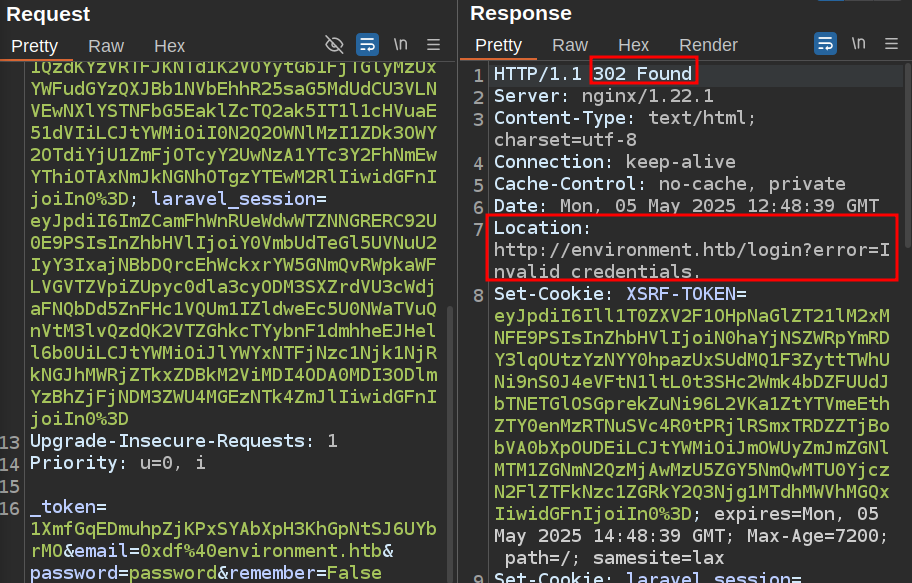Switch Response view to Hex tab

633,45
